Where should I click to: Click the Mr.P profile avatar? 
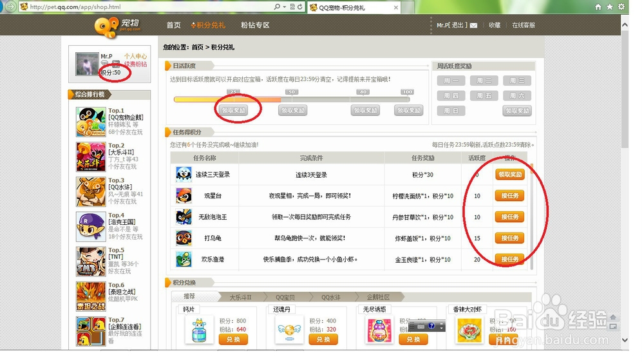click(x=87, y=64)
